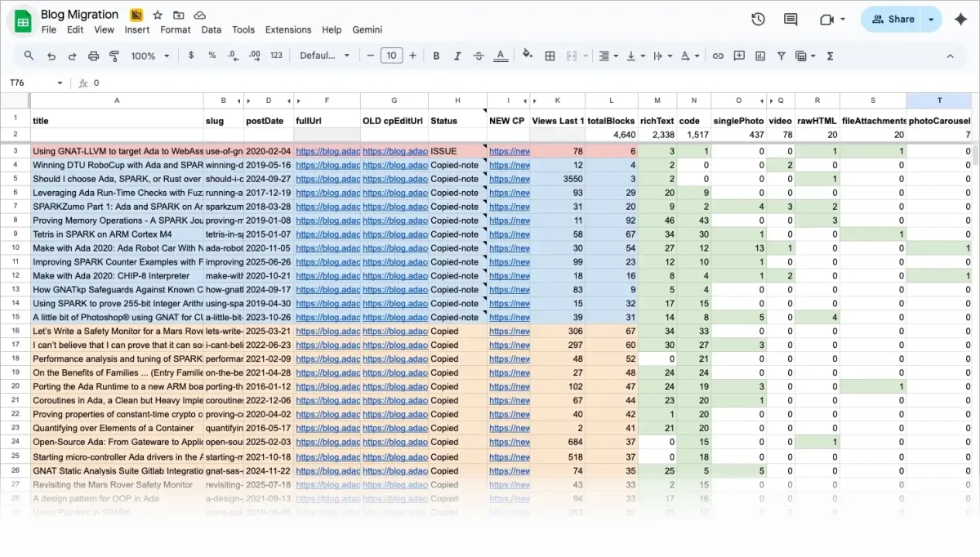Image resolution: width=980 pixels, height=557 pixels.
Task: Toggle italic formatting
Action: coord(457,56)
